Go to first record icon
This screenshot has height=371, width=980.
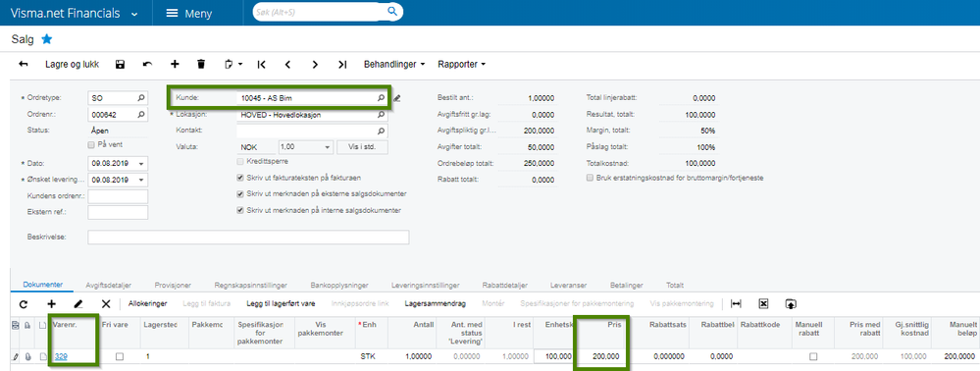tap(261, 65)
